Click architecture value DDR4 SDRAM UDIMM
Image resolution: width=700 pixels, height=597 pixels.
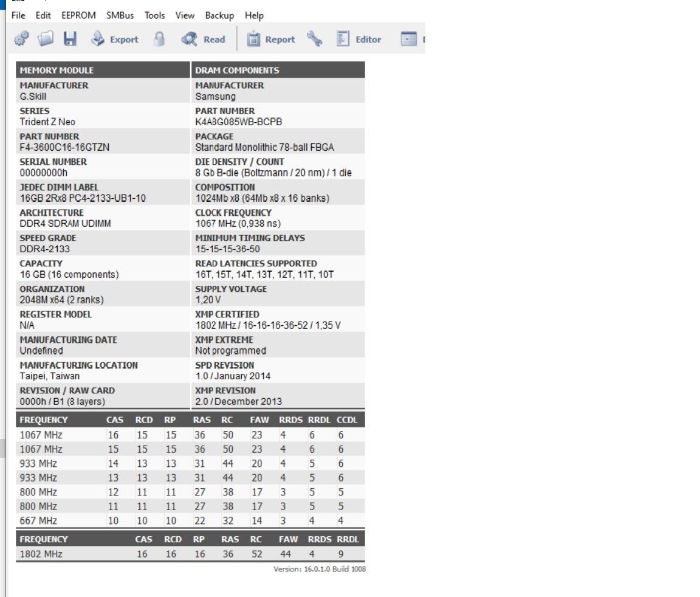click(65, 224)
